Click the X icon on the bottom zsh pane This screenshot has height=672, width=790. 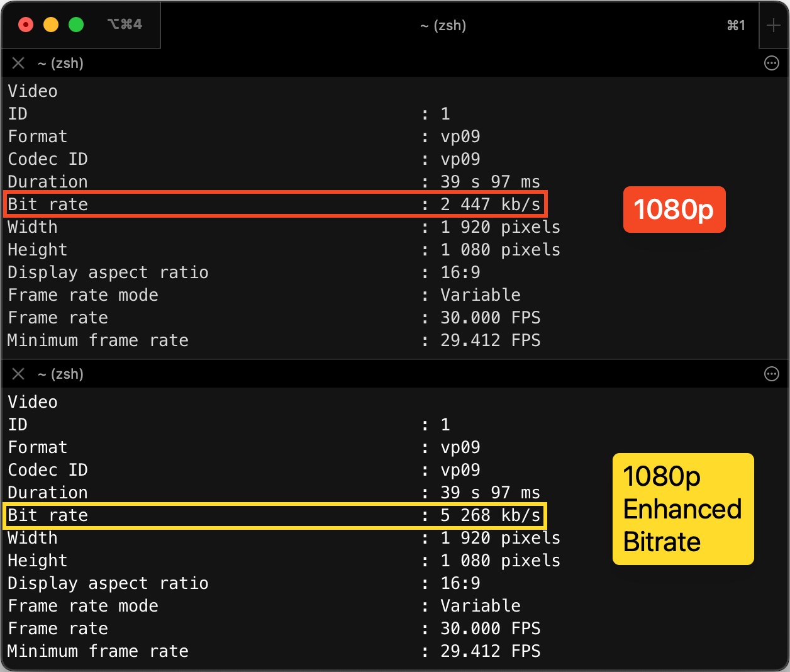[18, 374]
